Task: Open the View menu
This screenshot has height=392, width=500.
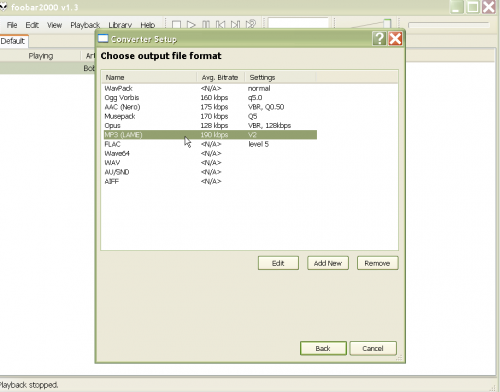Action: [x=54, y=25]
